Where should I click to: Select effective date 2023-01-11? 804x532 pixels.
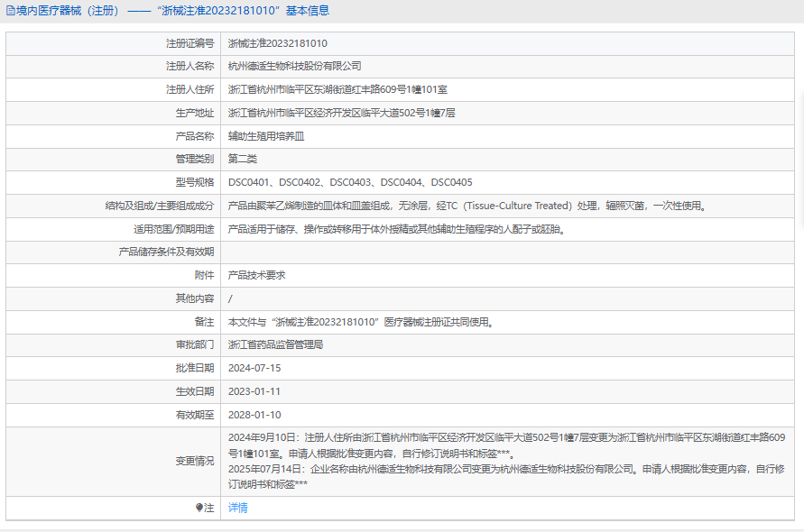pyautogui.click(x=254, y=391)
